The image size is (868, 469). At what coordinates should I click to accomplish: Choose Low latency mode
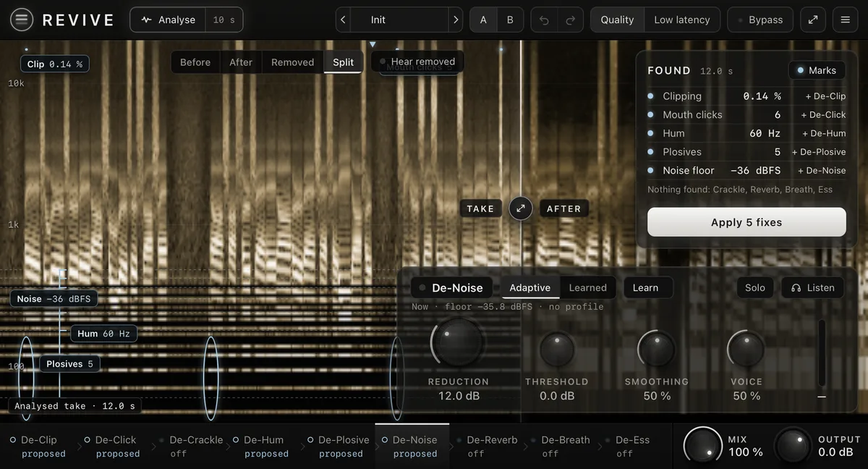[682, 20]
